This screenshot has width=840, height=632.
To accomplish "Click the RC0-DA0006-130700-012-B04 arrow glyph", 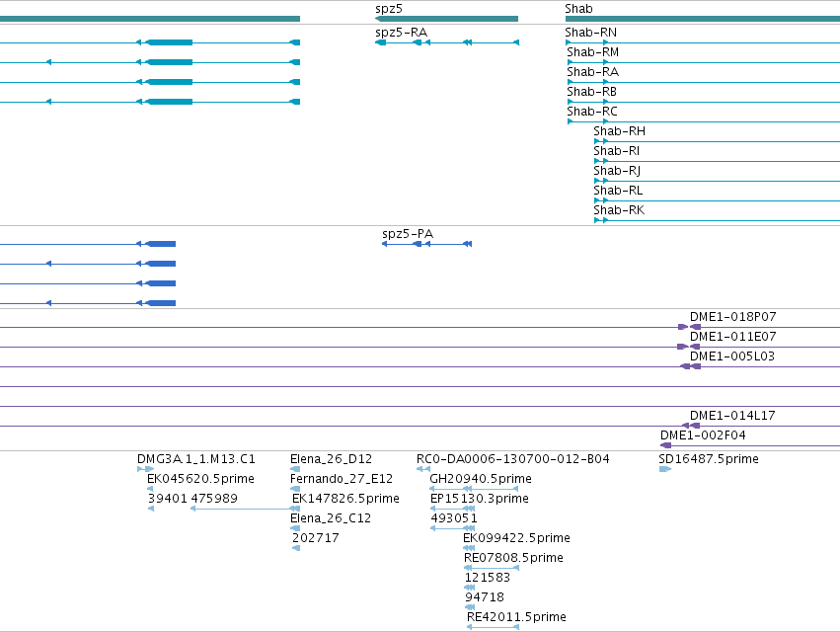I will (x=423, y=469).
